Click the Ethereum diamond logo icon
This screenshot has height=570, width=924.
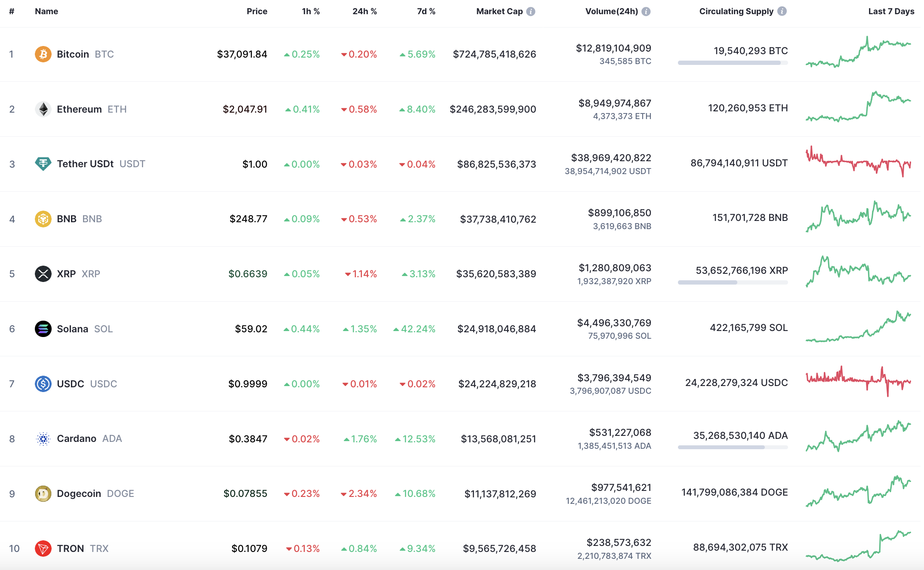(43, 109)
